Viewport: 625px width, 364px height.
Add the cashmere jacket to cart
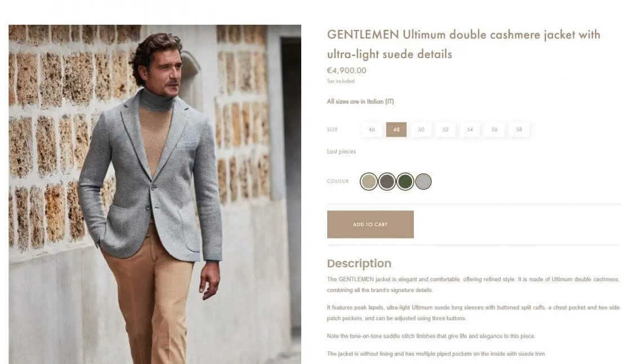point(370,224)
